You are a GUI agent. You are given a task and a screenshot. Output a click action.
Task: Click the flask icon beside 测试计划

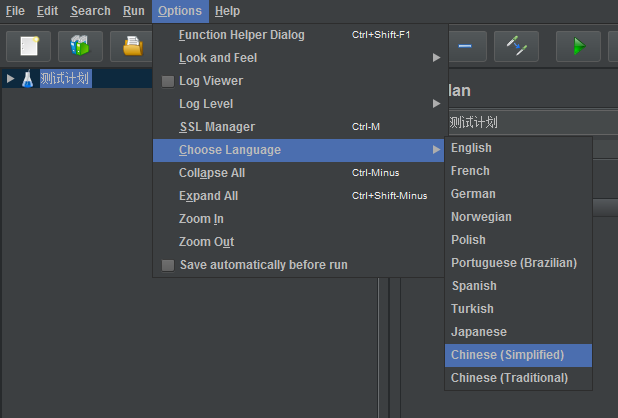click(28, 78)
